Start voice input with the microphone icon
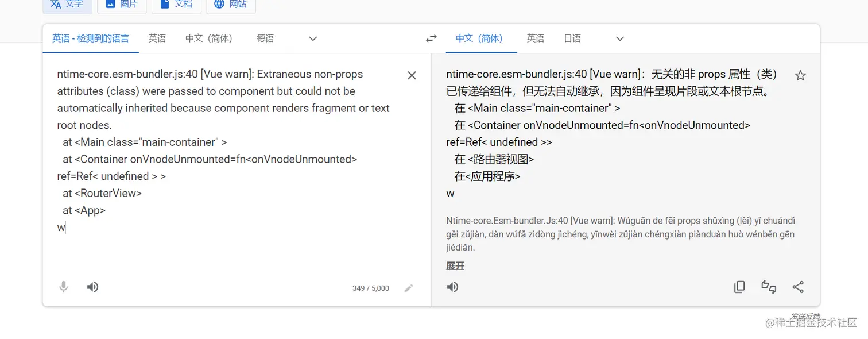This screenshot has width=868, height=339. pos(64,287)
